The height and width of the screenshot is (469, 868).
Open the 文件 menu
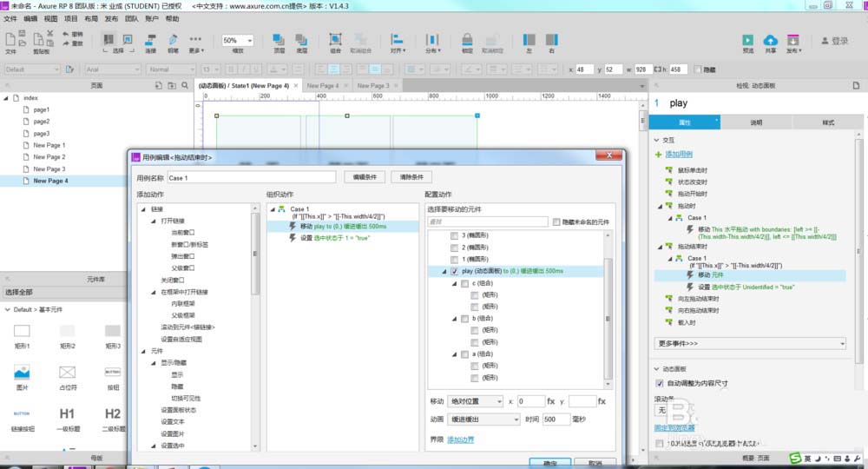coord(10,19)
